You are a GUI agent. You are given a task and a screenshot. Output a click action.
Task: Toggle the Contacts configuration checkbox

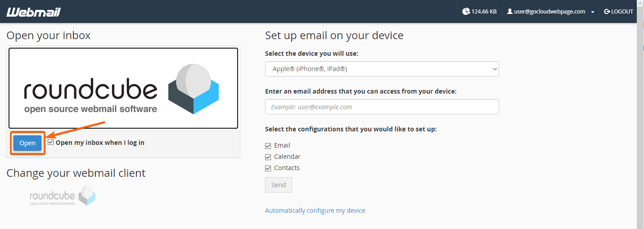[268, 168]
